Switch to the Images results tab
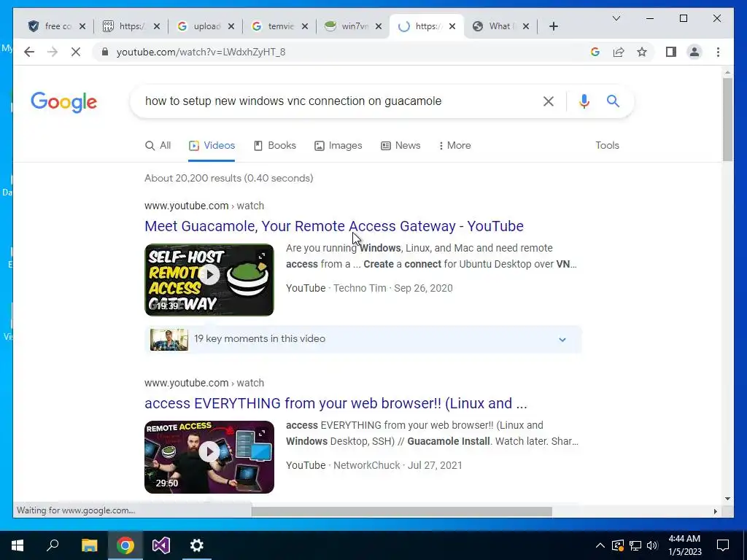Screen dimensions: 747x560 tap(338, 145)
